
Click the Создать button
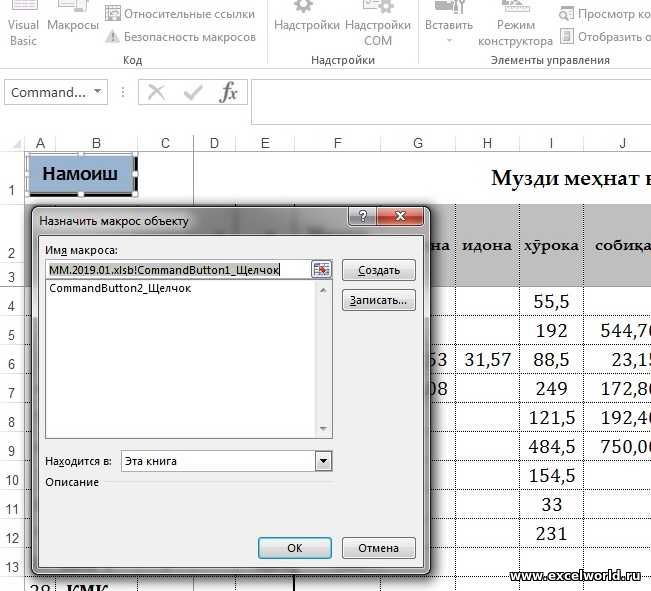[x=379, y=270]
